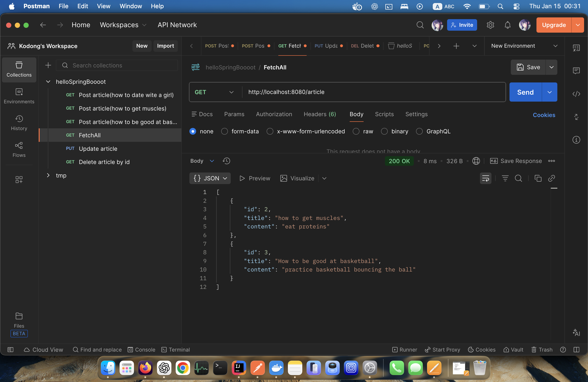Open the Flows sidebar panel
The image size is (588, 382).
(x=19, y=149)
